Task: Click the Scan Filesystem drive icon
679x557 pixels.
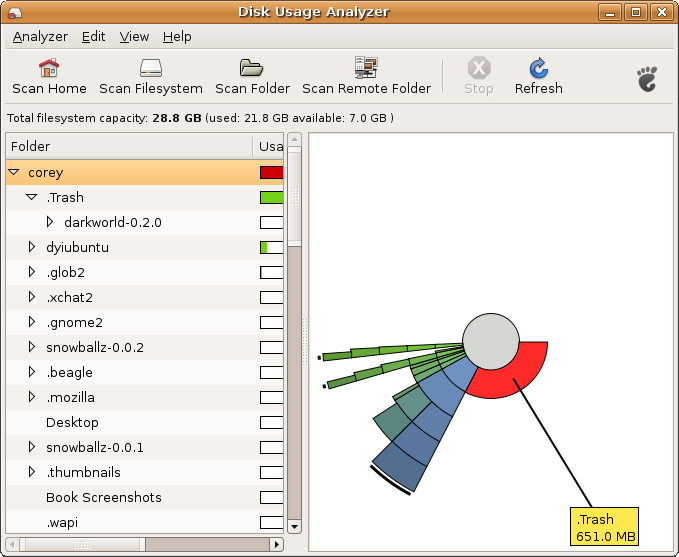Action: point(150,69)
